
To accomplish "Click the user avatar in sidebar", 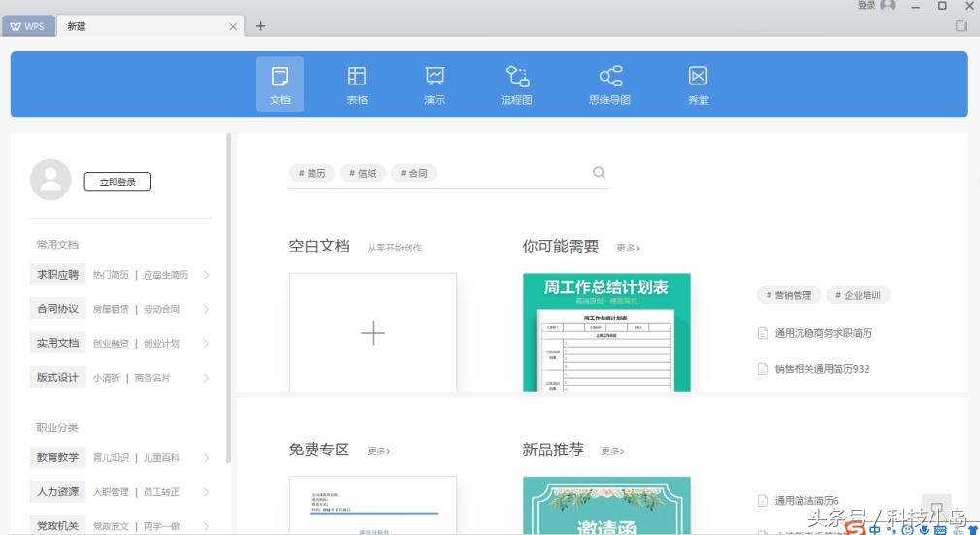I will tap(50, 180).
